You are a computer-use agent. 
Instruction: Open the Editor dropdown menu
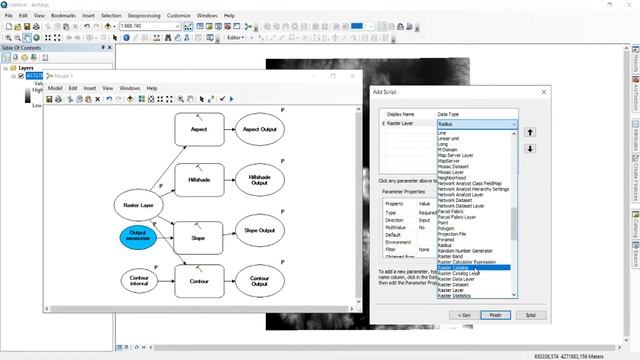[x=236, y=38]
